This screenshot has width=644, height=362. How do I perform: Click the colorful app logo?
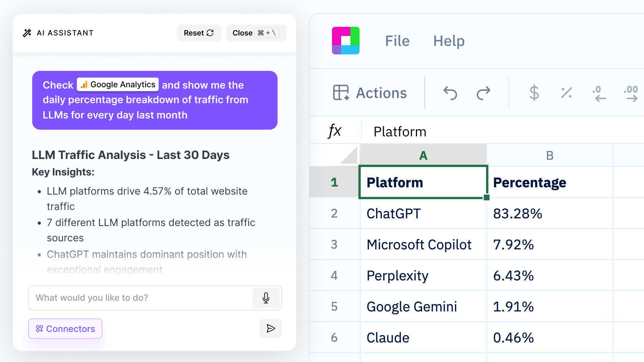[346, 41]
